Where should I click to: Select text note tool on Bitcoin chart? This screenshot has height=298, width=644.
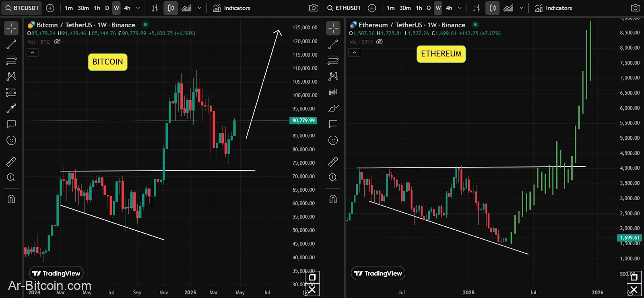pos(11,124)
